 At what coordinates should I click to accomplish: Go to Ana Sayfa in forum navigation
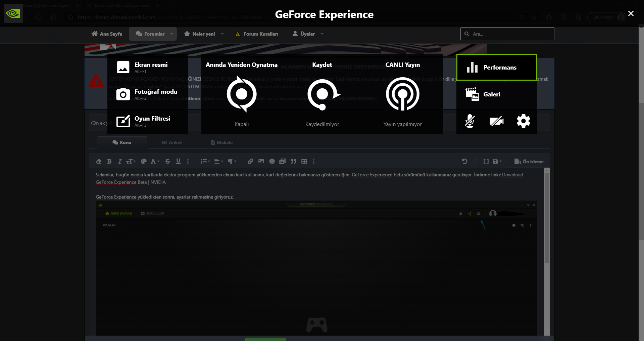pyautogui.click(x=107, y=34)
